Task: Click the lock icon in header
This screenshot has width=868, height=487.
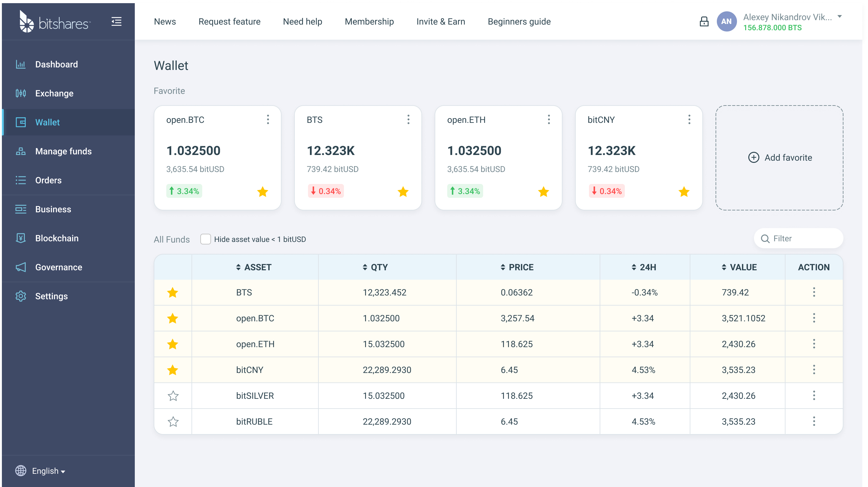Action: [704, 21]
